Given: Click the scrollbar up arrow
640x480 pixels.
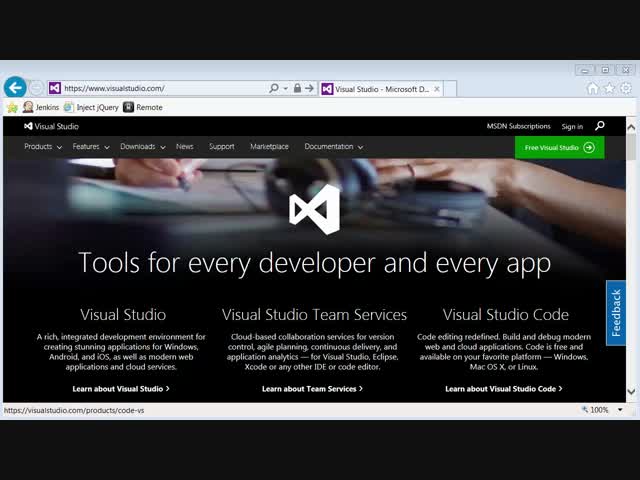Looking at the screenshot, I should 631,127.
